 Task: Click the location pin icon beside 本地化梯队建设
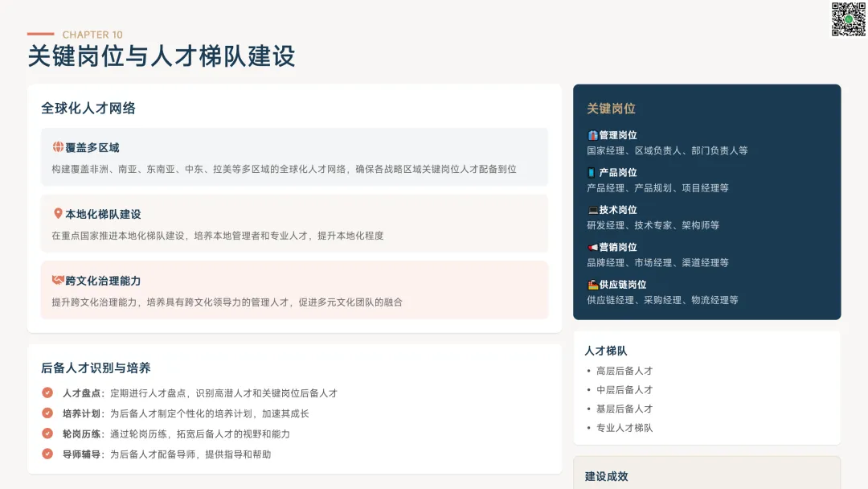pos(58,213)
